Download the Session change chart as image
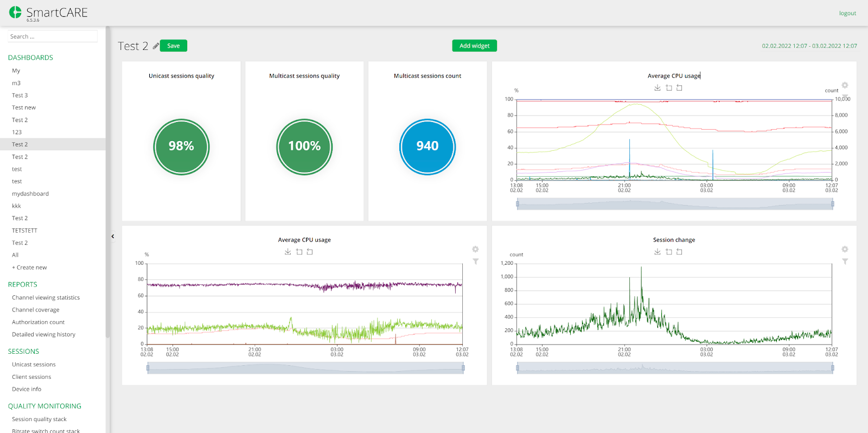868x433 pixels. point(658,252)
